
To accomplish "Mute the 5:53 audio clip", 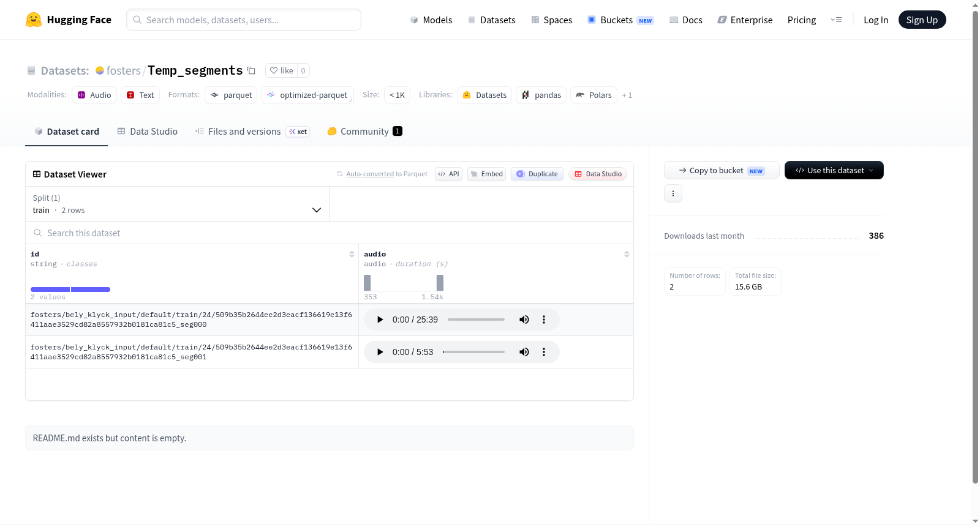I will click(x=524, y=352).
